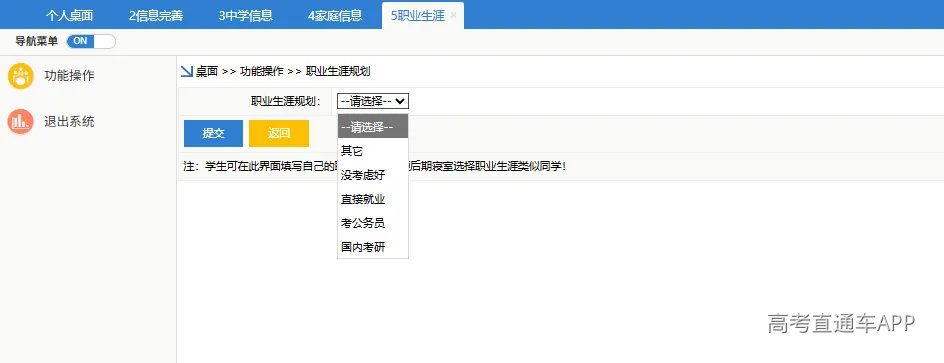Click the note text starting with 注：学生
Image resolution: width=944 pixels, height=363 pixels.
374,166
